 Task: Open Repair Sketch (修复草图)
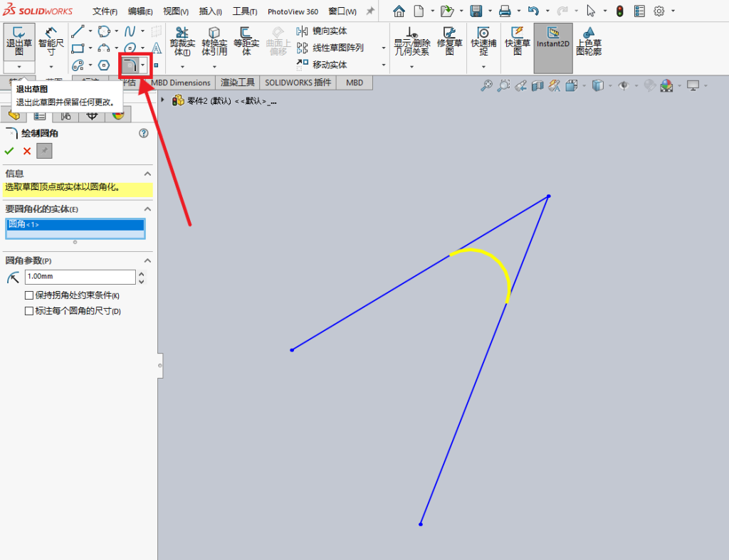[x=450, y=42]
